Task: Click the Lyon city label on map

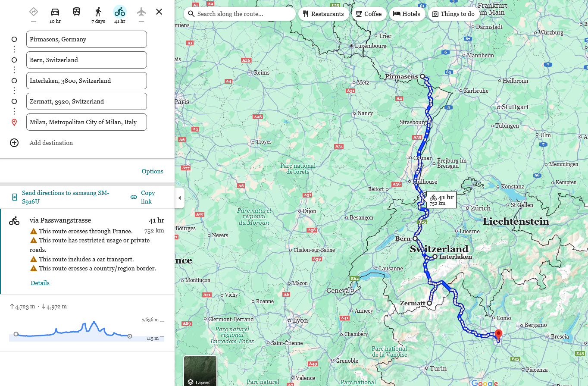Action: tap(300, 320)
